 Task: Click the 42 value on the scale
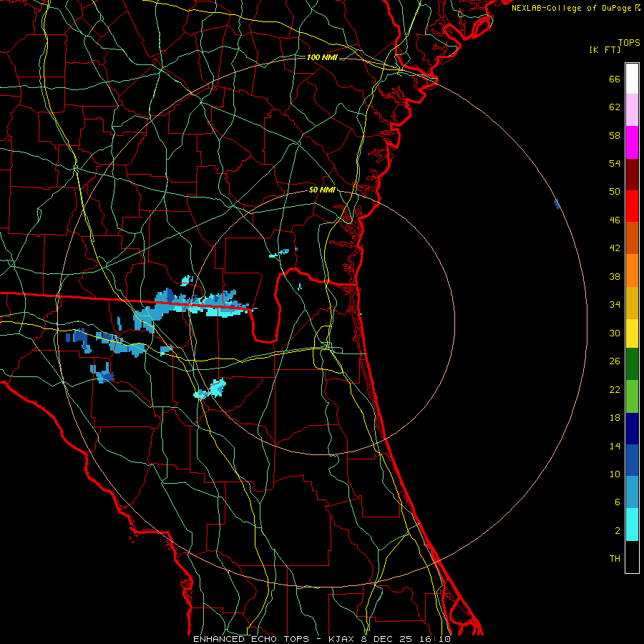(x=615, y=248)
